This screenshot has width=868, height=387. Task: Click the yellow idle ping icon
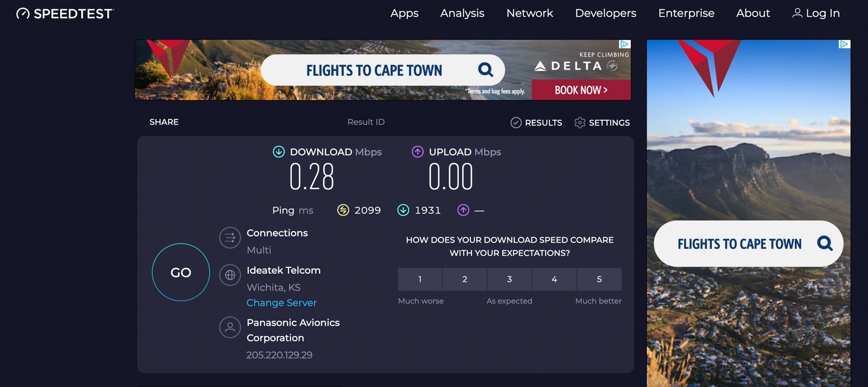click(x=343, y=210)
